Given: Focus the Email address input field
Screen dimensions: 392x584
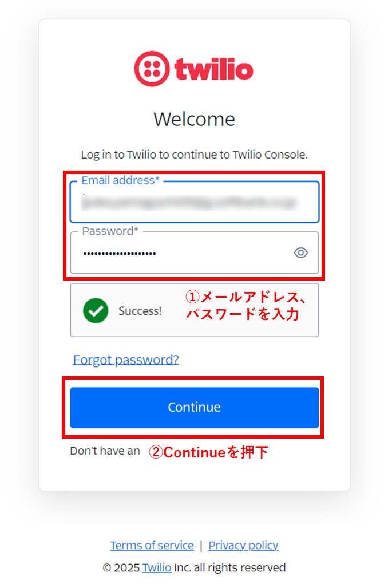Looking at the screenshot, I should click(x=195, y=202).
